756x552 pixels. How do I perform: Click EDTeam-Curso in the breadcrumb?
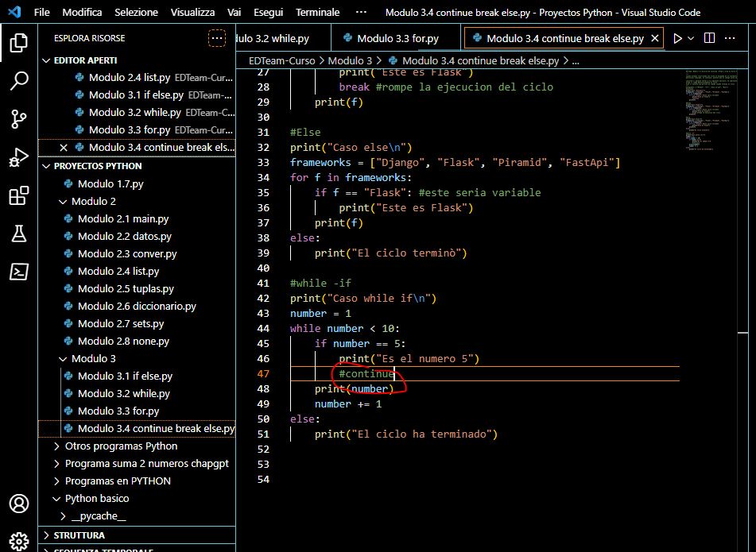tap(281, 60)
